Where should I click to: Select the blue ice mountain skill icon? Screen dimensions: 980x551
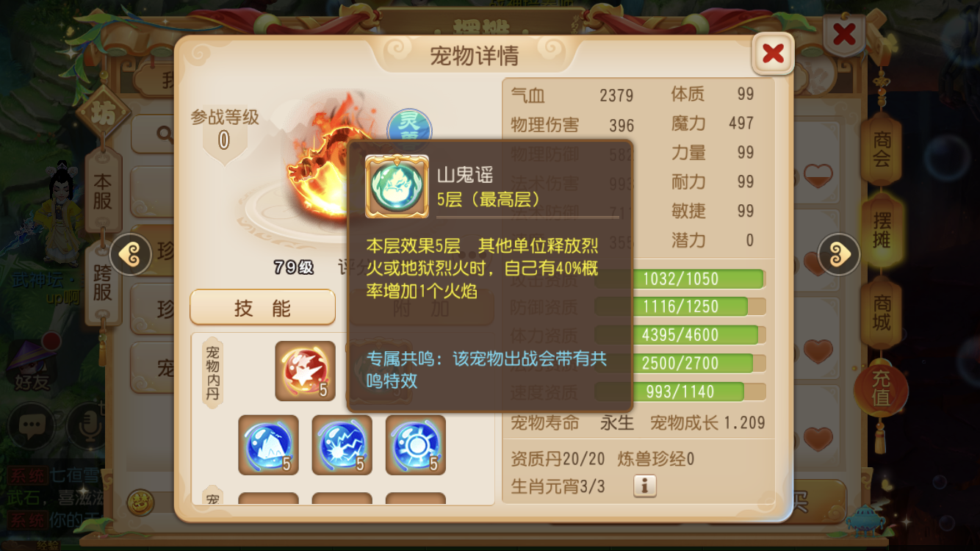[x=268, y=445]
